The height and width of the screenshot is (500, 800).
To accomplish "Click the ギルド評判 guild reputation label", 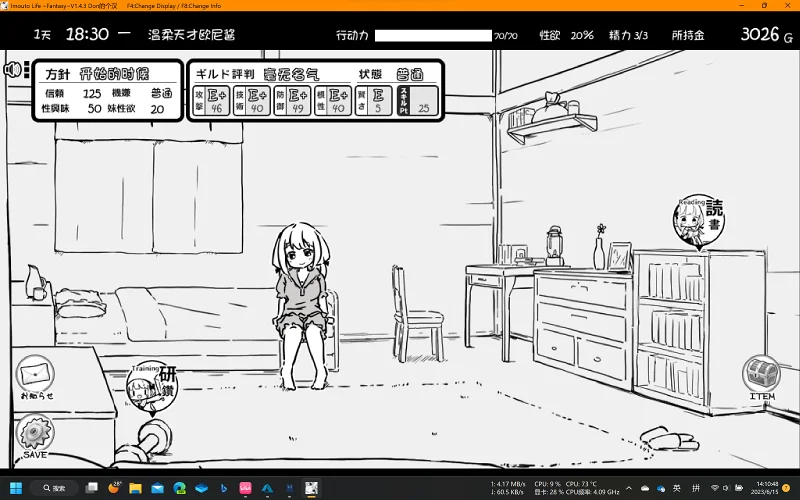I will (225, 74).
